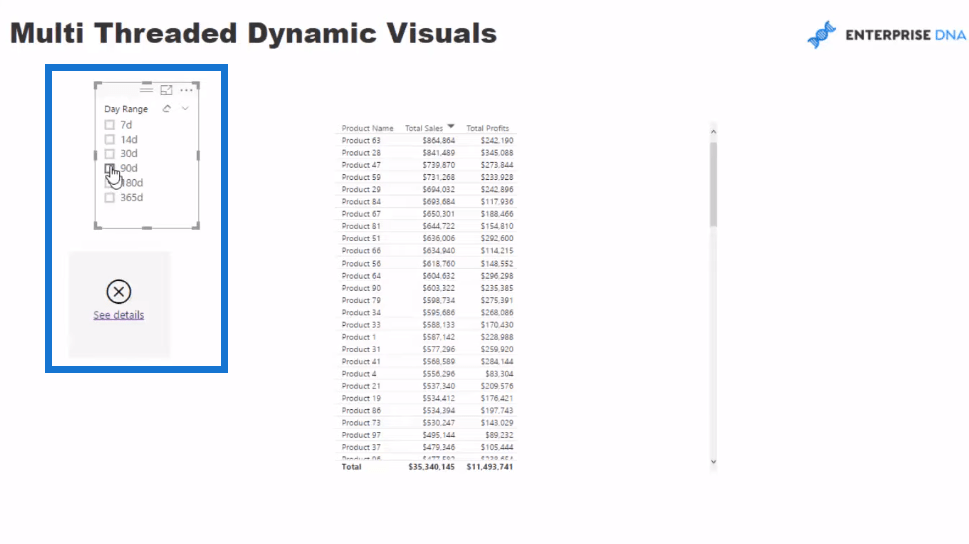Click the Total Sales sort arrow
This screenshot has width=969, height=544.
451,127
